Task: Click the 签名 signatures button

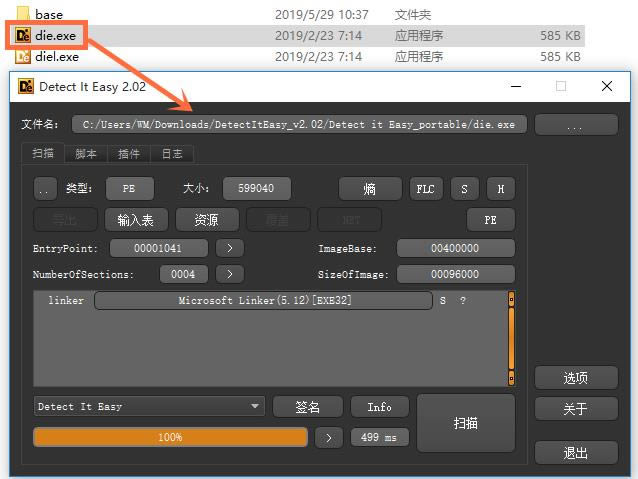Action: 308,407
